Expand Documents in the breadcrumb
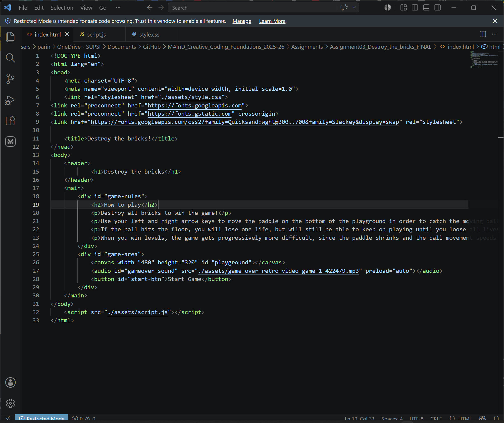The image size is (504, 423). pos(122,47)
